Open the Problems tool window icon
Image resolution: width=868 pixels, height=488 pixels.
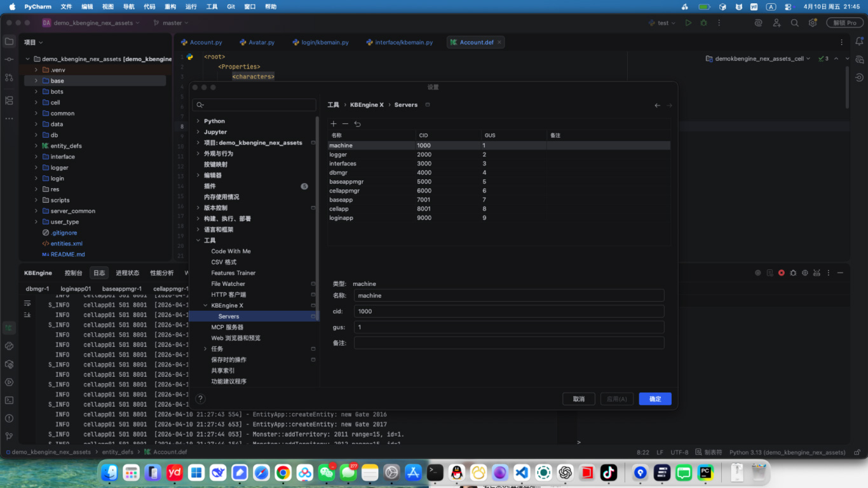coord(9,417)
